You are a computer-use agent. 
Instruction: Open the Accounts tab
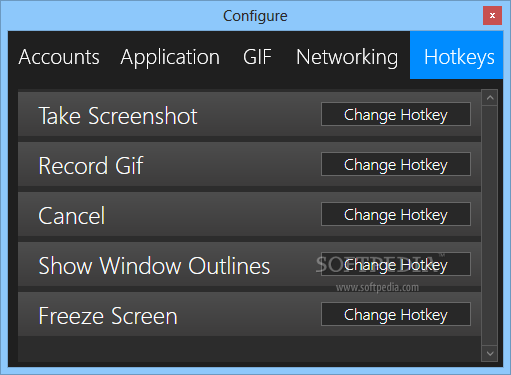pyautogui.click(x=59, y=57)
